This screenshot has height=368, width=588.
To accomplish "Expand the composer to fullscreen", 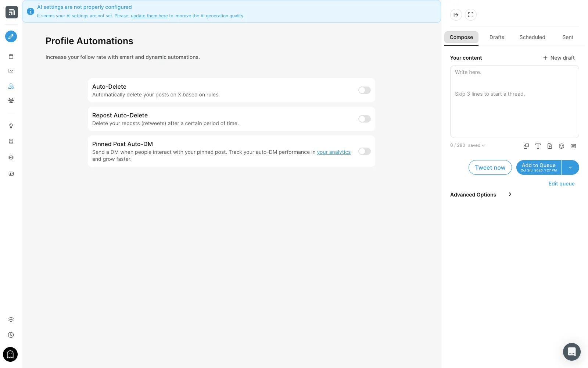I will [471, 15].
